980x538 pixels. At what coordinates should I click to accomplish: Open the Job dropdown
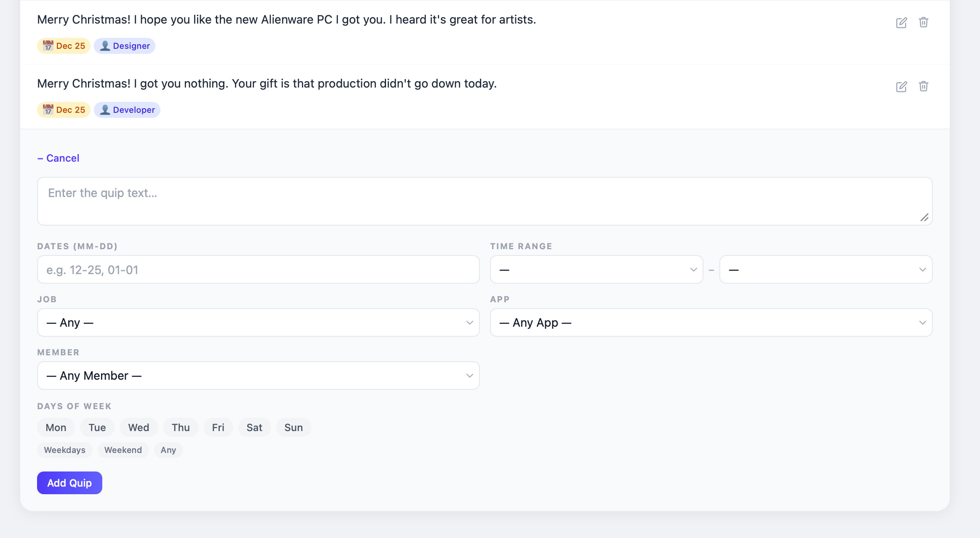[x=258, y=322]
